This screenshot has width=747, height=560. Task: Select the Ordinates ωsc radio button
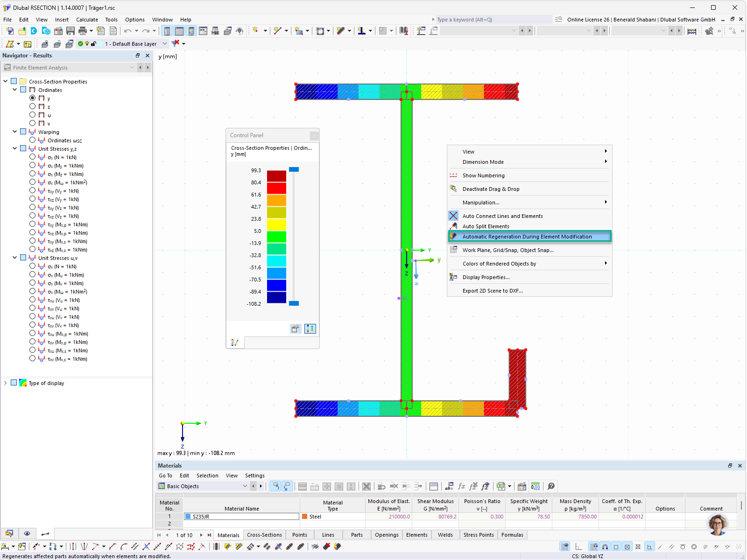[33, 140]
